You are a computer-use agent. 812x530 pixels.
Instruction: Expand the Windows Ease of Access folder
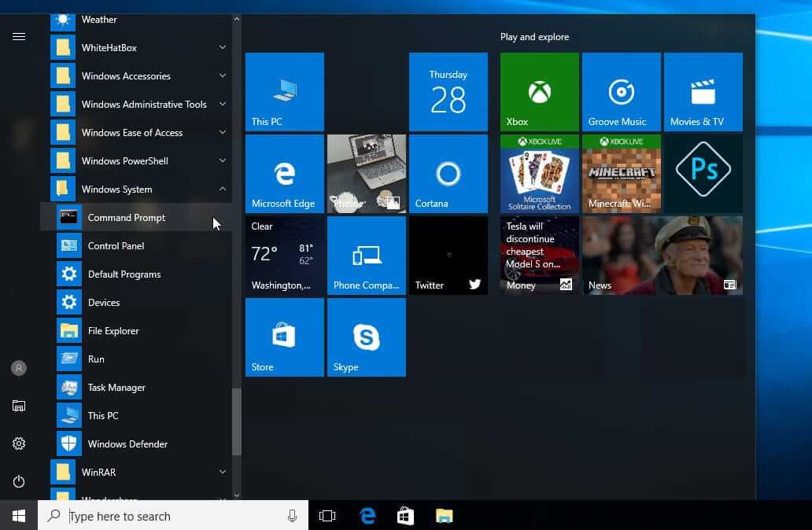point(135,132)
